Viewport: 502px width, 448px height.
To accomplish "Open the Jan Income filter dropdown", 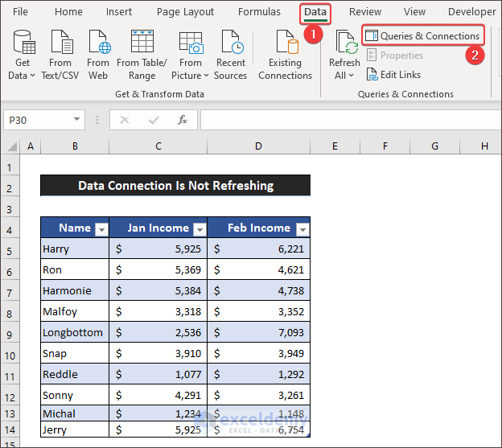I will click(x=199, y=229).
